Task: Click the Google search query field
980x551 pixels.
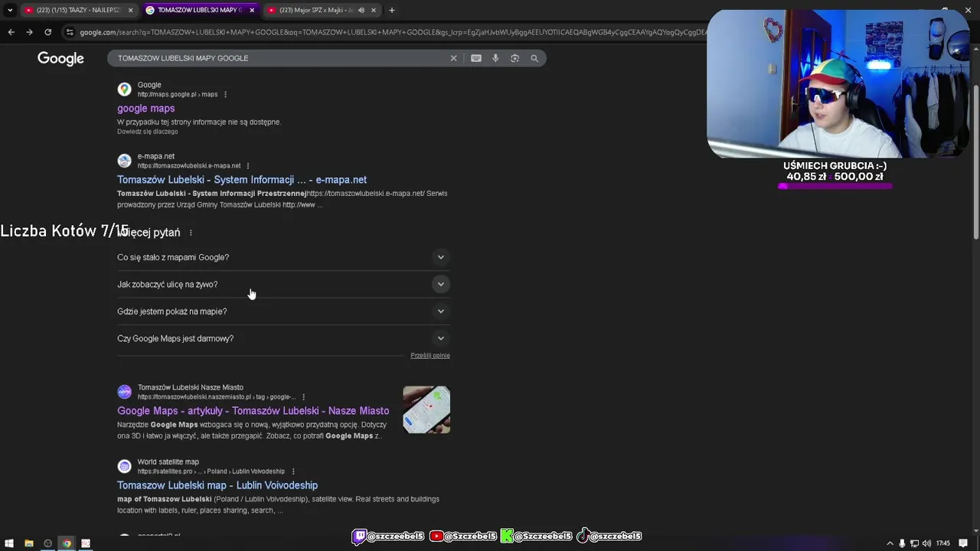Action: [x=279, y=58]
